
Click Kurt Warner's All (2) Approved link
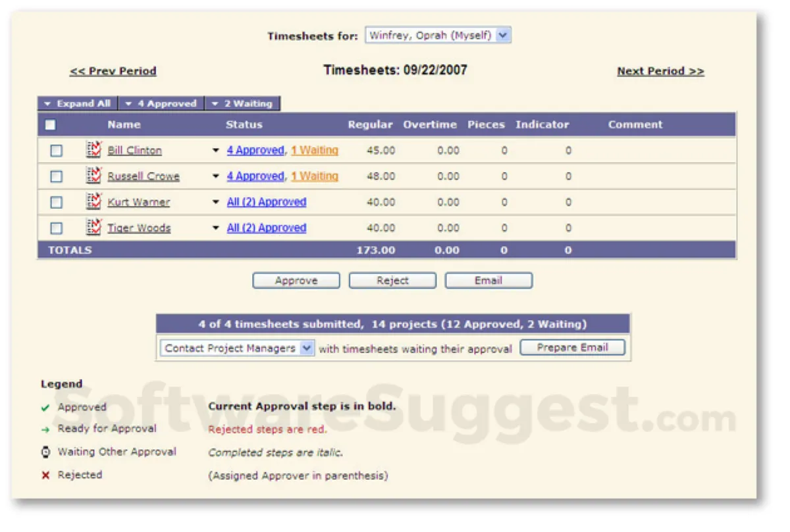[267, 201]
